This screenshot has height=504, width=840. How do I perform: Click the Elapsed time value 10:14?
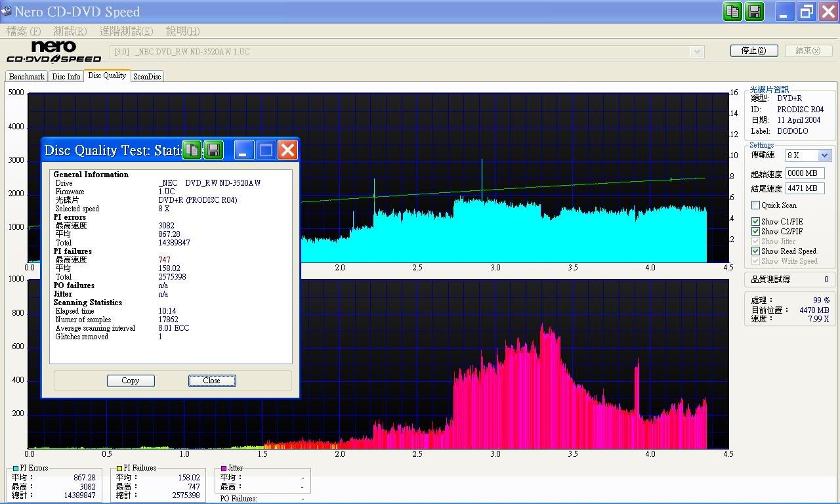pos(167,311)
